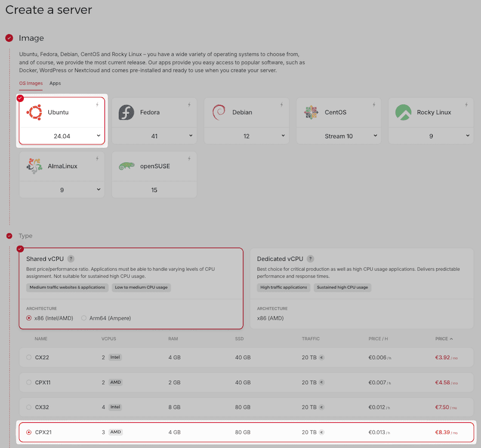481x448 pixels.
Task: Click the lightning bolt on Debian card
Action: 281,104
